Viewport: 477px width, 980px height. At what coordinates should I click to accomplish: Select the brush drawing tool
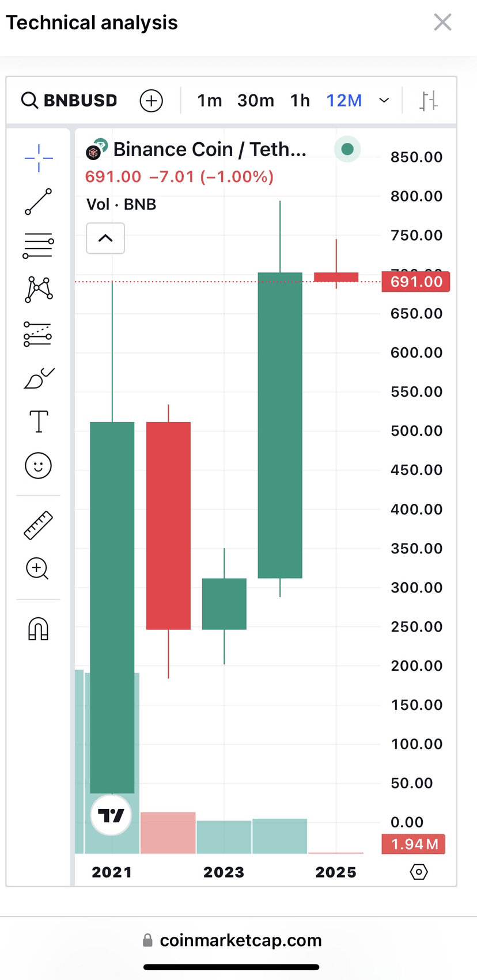tap(39, 378)
